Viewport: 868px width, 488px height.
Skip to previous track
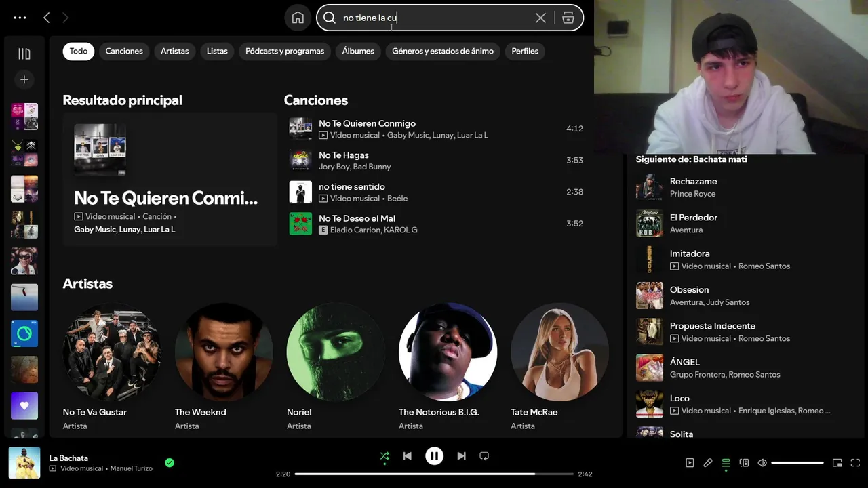407,456
